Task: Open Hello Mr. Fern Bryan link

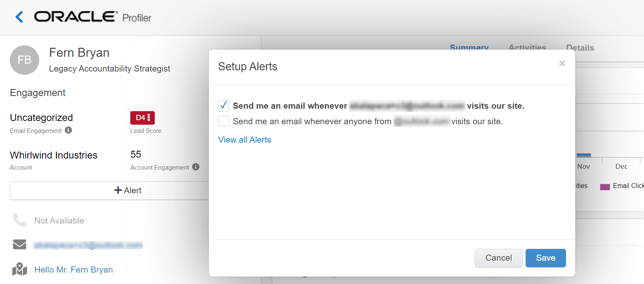Action: 74,270
